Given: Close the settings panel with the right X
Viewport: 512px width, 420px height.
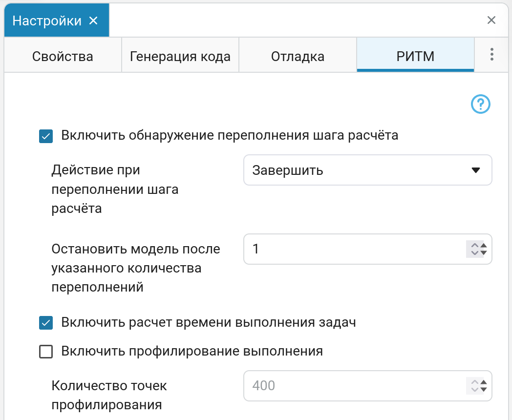Looking at the screenshot, I should [x=491, y=20].
